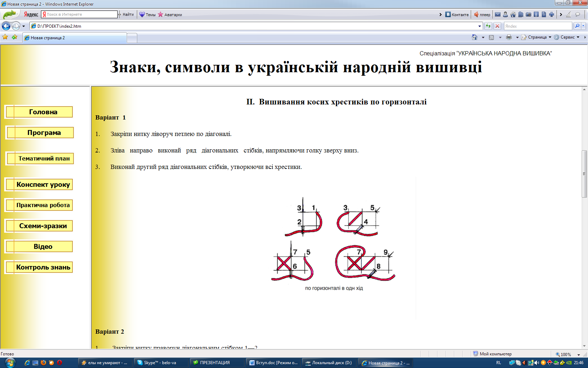Select the Новая страница 2 tab

pyautogui.click(x=75, y=38)
